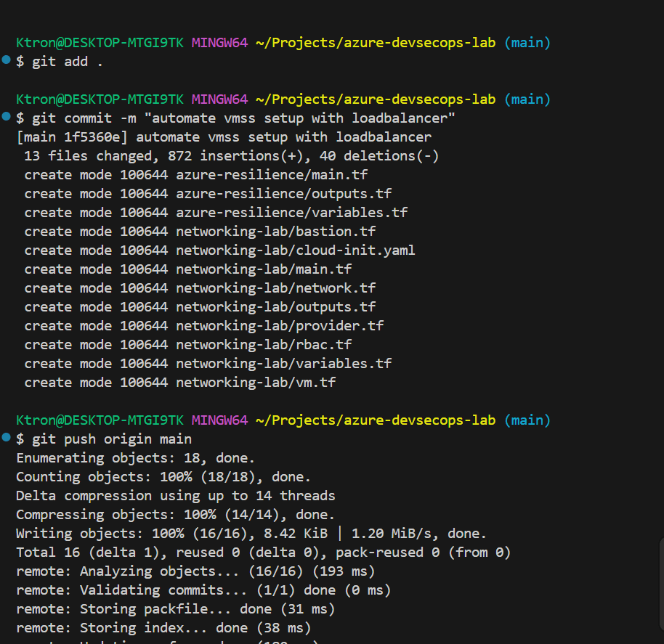Click the blue dot beside git push
The width and height of the screenshot is (664, 644).
coord(7,438)
